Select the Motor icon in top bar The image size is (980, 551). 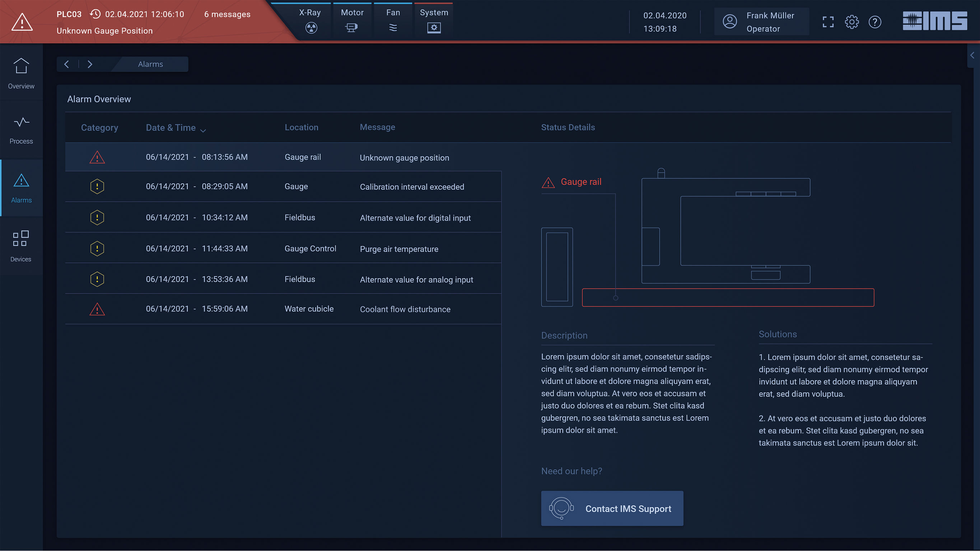352,27
